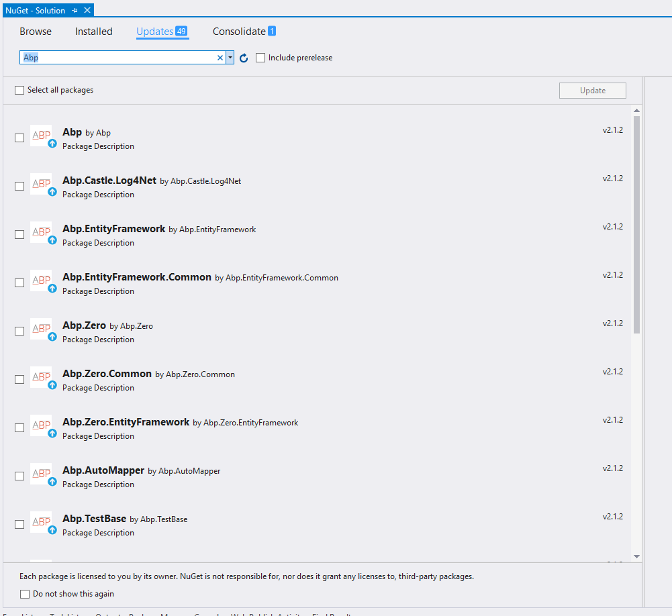Clear the Abp search text
This screenshot has height=616, width=672.
coord(220,58)
